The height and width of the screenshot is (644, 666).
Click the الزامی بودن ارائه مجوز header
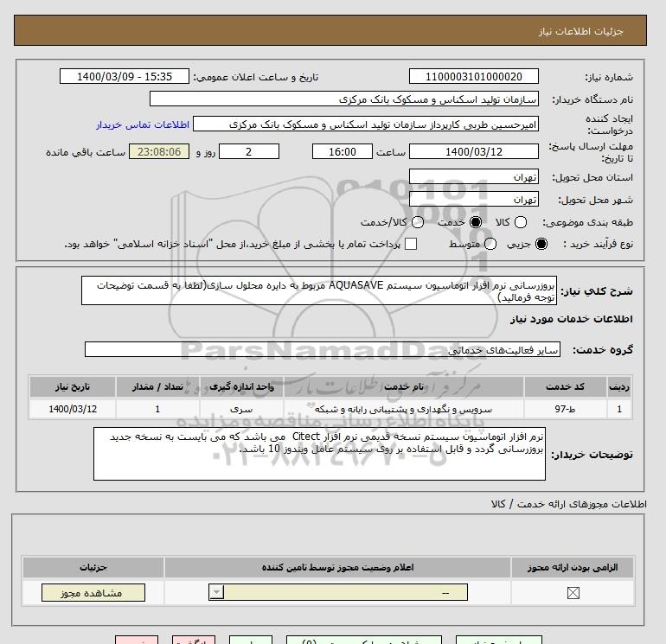point(573,568)
